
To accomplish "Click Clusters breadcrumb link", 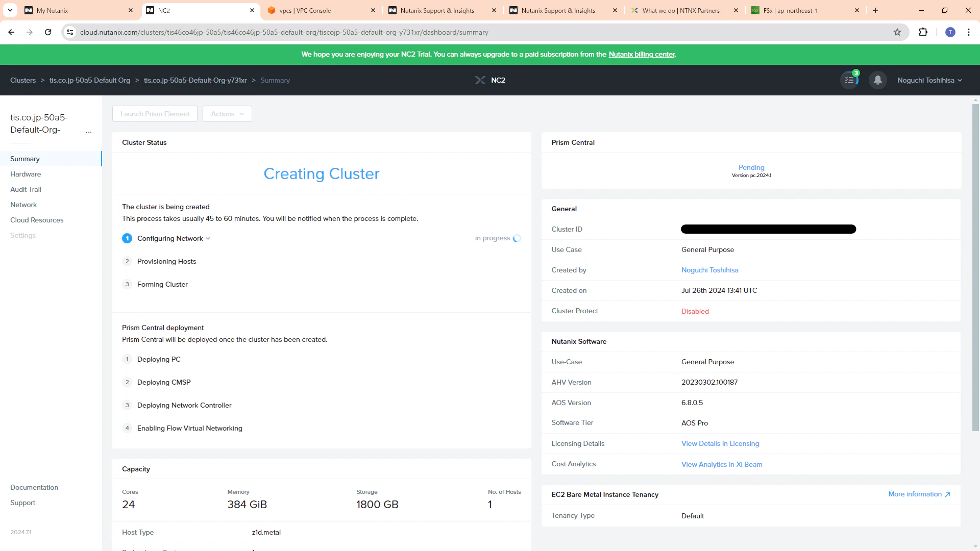I will click(23, 80).
